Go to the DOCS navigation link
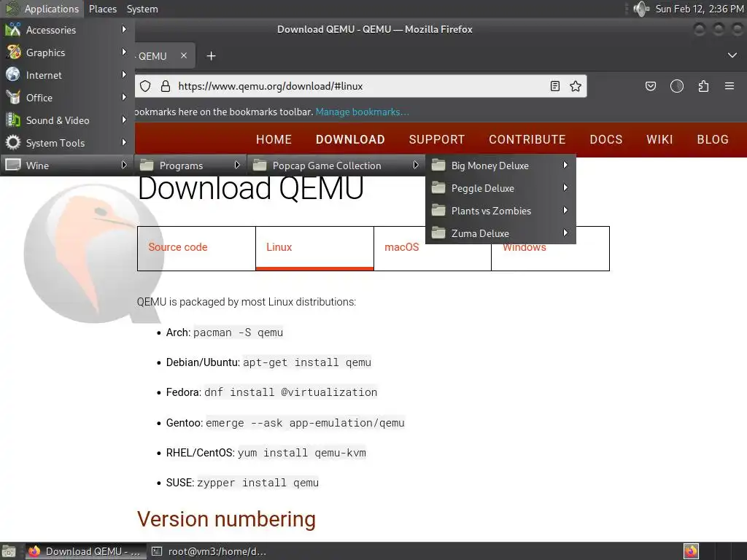 [606, 139]
